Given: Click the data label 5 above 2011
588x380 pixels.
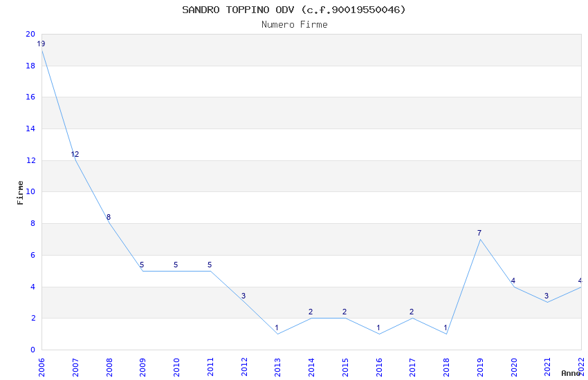Looking at the screenshot, I should coord(210,265).
